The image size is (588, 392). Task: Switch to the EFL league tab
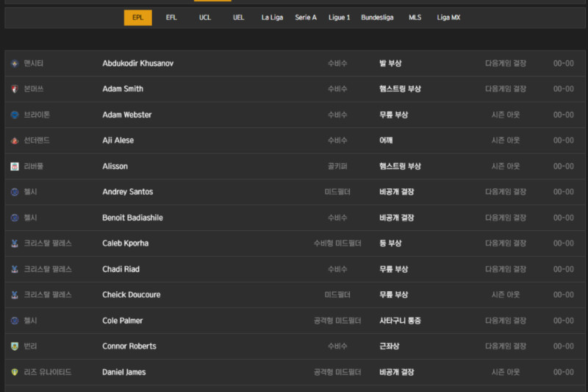(171, 18)
